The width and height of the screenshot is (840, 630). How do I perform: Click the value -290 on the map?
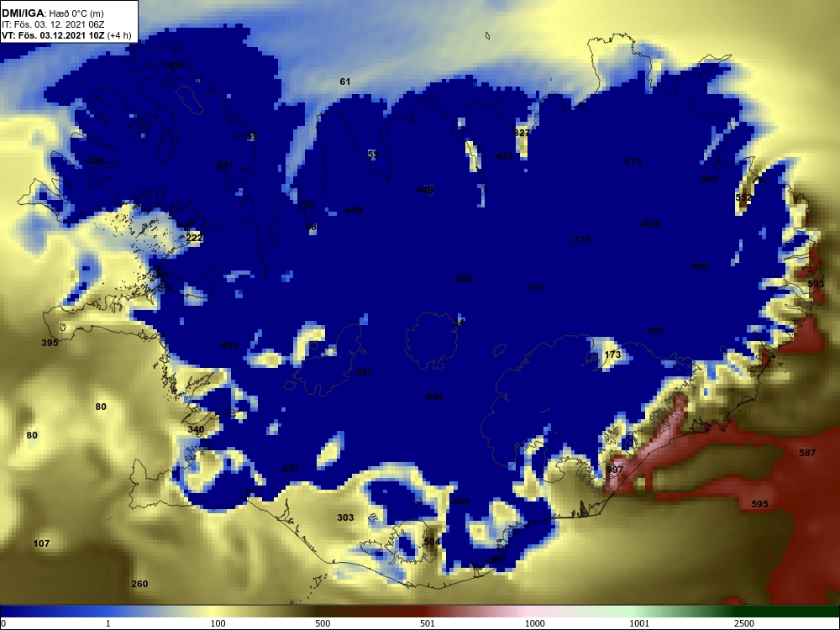(94, 160)
